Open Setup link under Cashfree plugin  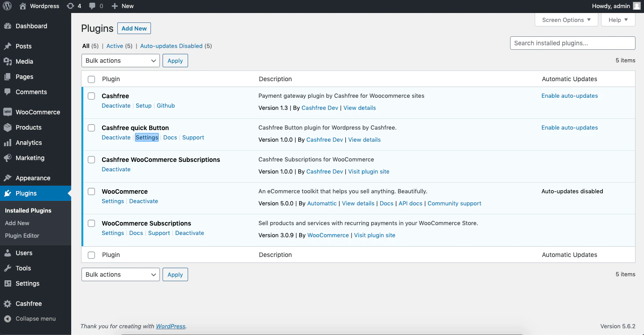pos(144,106)
